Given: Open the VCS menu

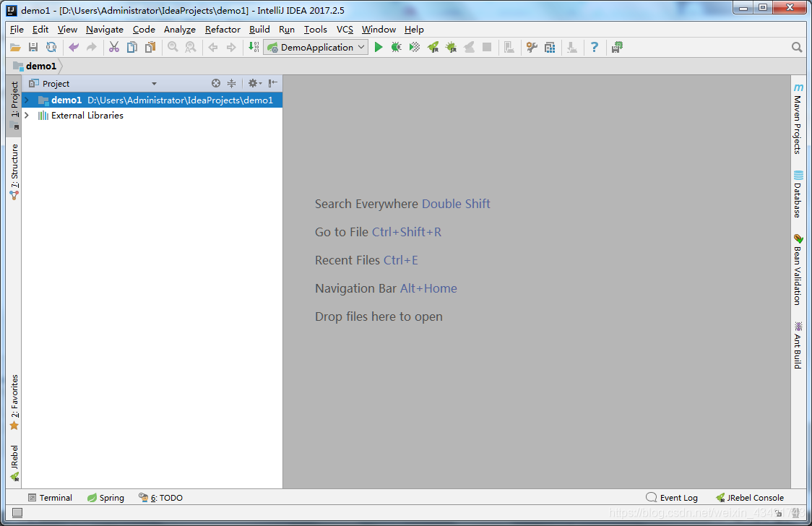Looking at the screenshot, I should [345, 30].
